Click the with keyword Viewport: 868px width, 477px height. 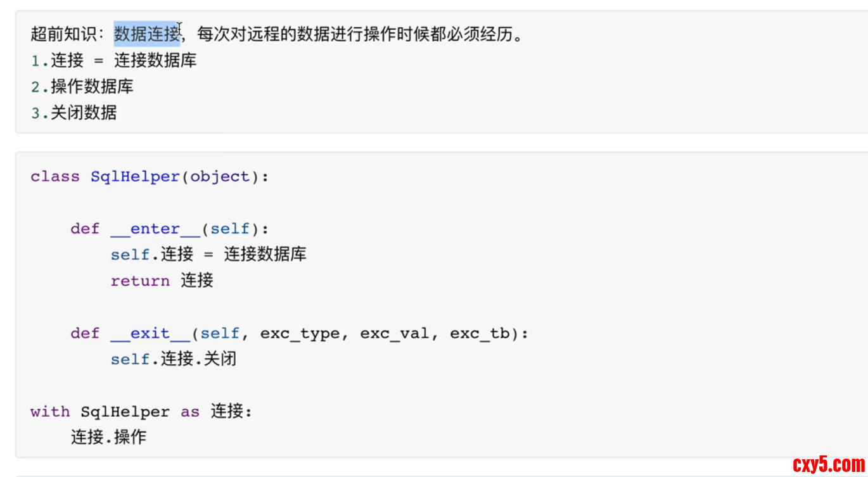50,412
